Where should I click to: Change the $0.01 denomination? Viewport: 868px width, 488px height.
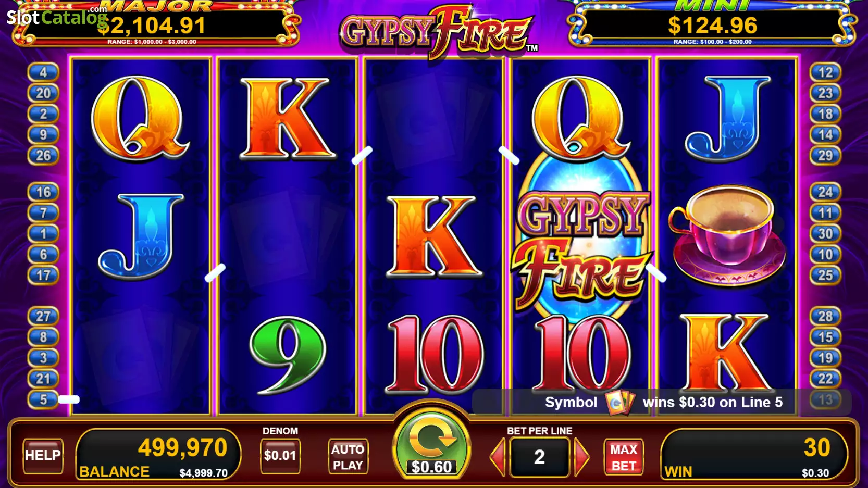tap(280, 456)
